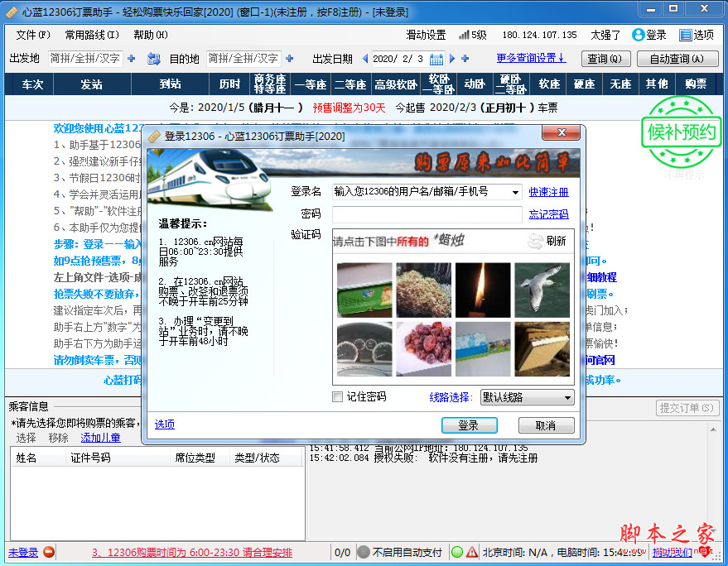
Task: Click the 自动查询(A) button
Action: pos(677,59)
